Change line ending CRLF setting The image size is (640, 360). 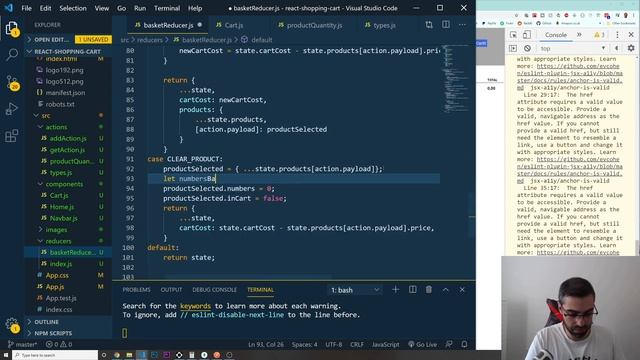(357, 344)
